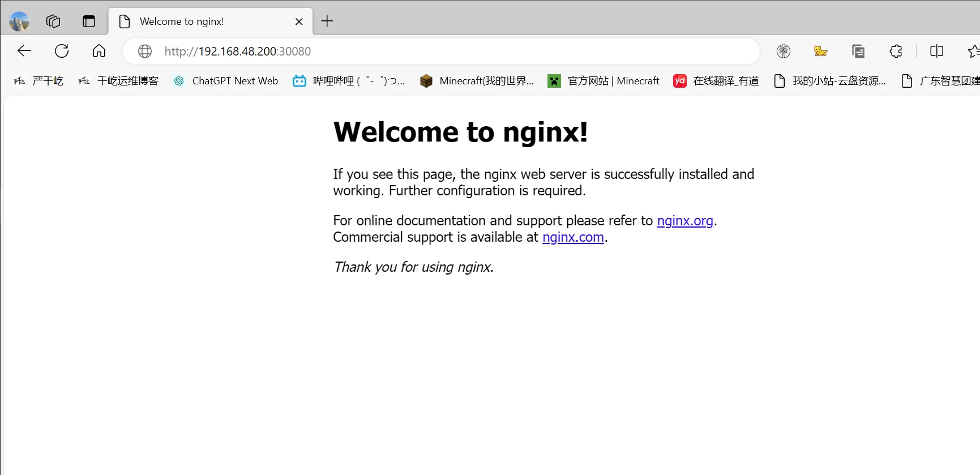Open the browser extensions puzzle icon
Image resolution: width=980 pixels, height=475 pixels.
click(x=896, y=52)
